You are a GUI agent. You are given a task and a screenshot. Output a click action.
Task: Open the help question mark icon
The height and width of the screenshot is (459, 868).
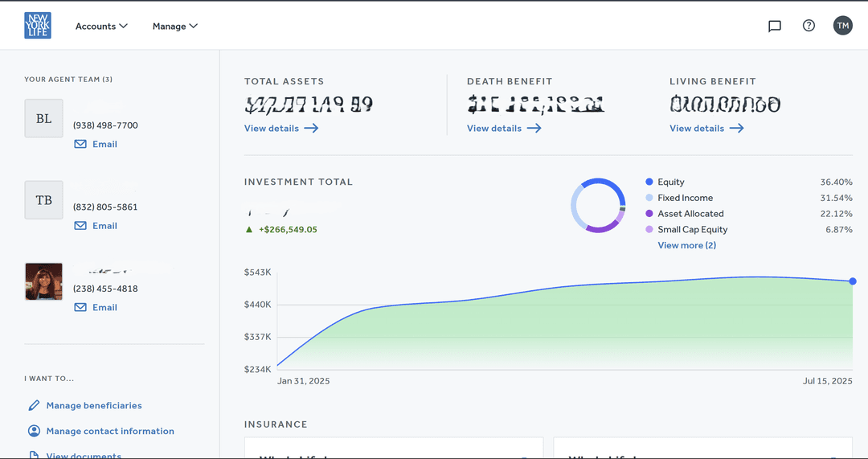tap(809, 26)
